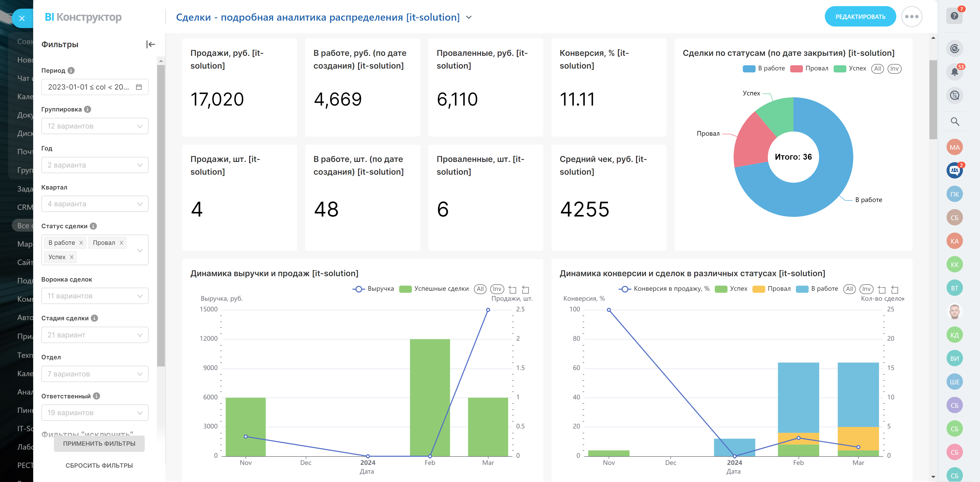Viewport: 980px width, 482px height.
Task: Open the help question mark icon
Action: pyautogui.click(x=954, y=16)
